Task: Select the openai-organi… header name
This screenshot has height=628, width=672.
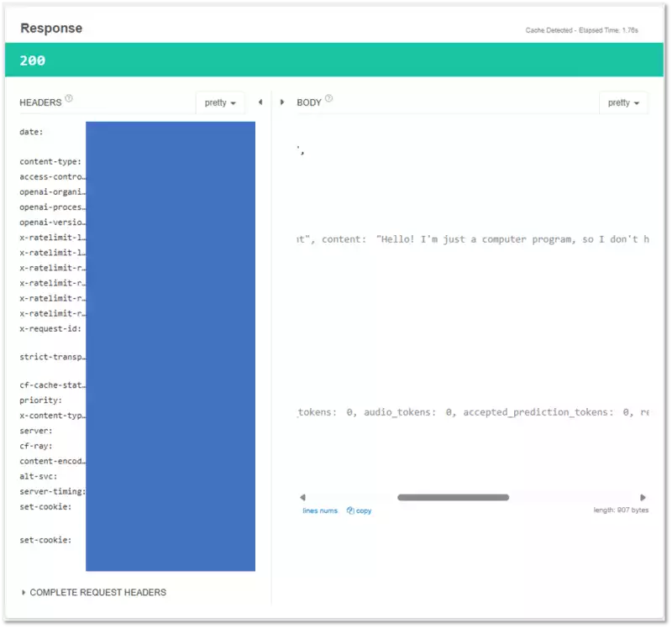Action: pyautogui.click(x=52, y=192)
